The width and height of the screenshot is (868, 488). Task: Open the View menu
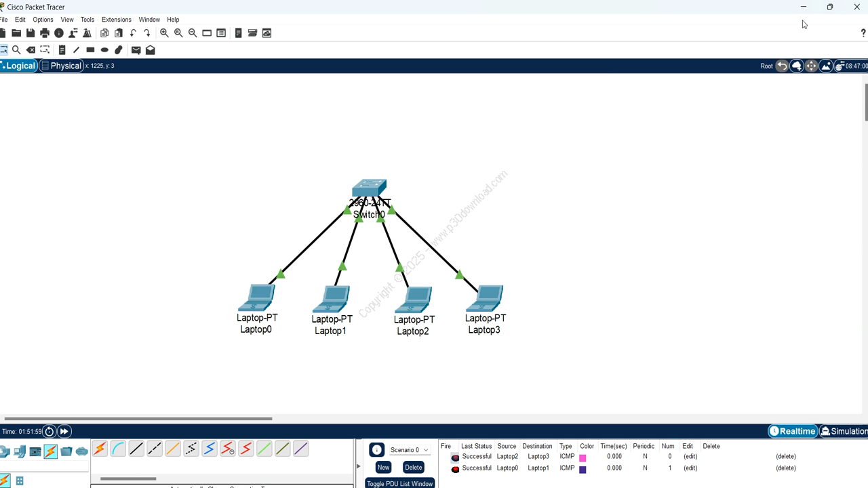[67, 20]
